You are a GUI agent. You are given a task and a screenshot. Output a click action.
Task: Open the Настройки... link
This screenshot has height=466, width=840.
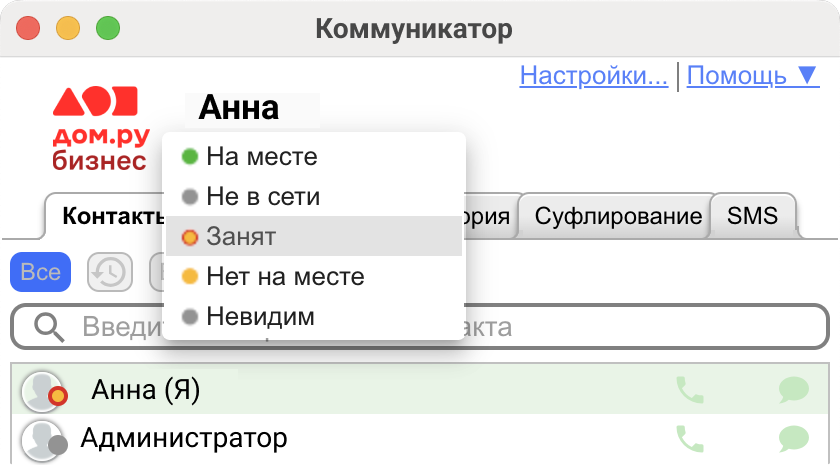[594, 76]
